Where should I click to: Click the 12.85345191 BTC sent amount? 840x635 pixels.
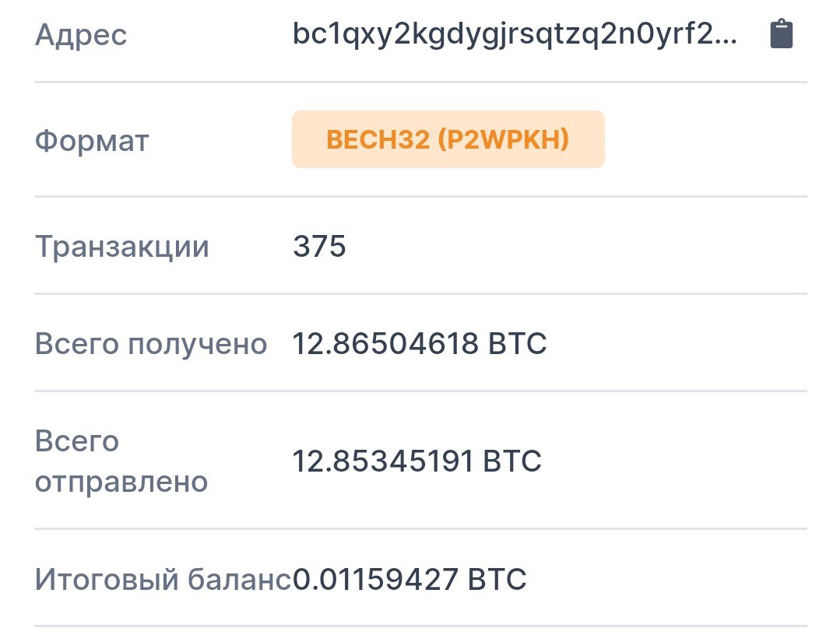coord(416,461)
